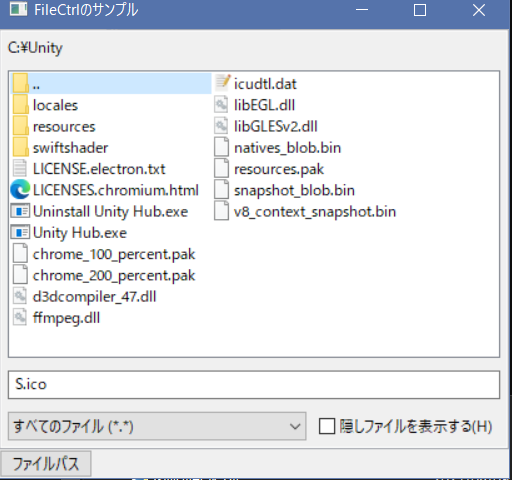
Task: Select the 'LICENSES.chromium.html' file name
Action: (x=116, y=190)
